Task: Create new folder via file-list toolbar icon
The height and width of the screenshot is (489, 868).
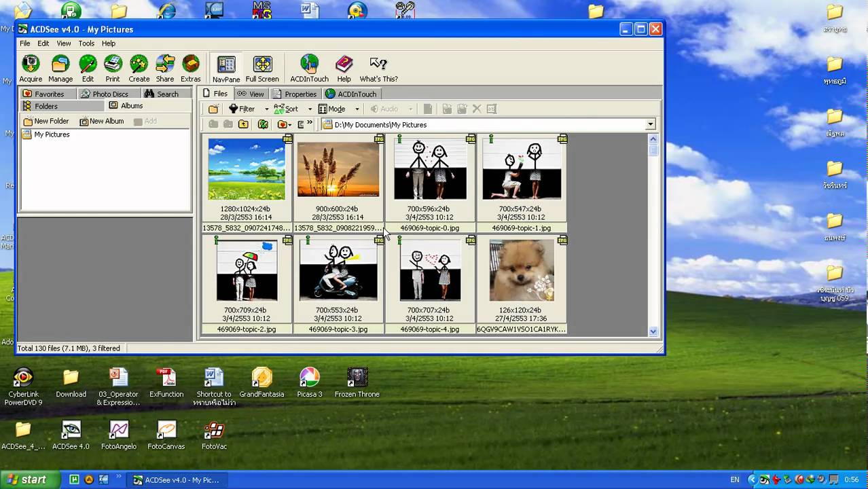Action: [213, 109]
